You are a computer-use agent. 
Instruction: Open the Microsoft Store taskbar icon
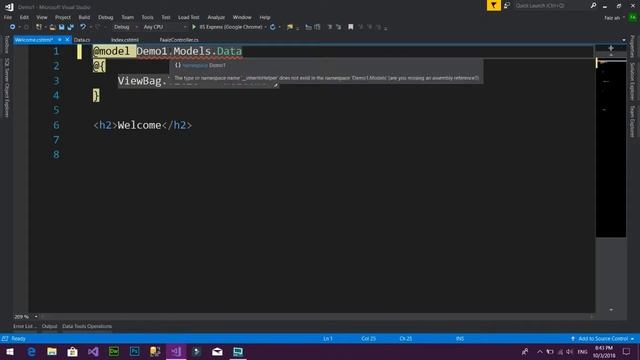pos(73,351)
